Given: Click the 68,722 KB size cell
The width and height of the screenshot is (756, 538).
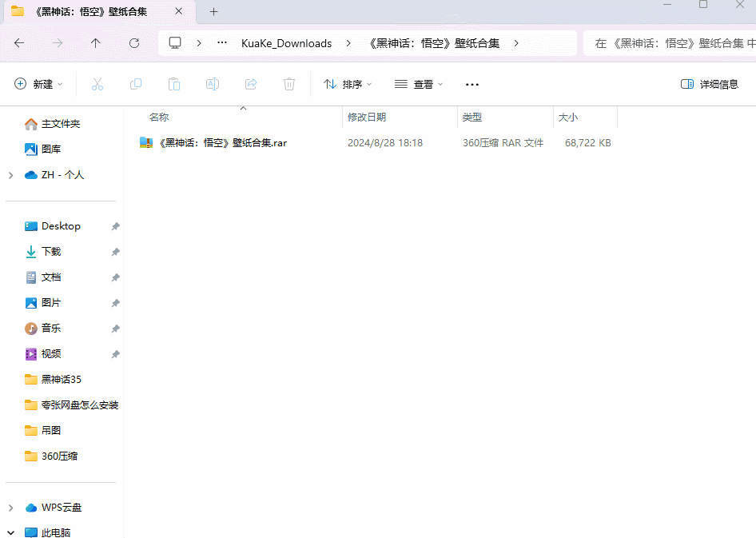Looking at the screenshot, I should (587, 143).
